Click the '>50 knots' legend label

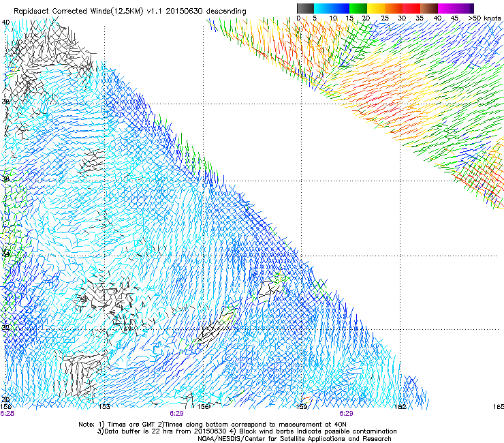click(485, 18)
